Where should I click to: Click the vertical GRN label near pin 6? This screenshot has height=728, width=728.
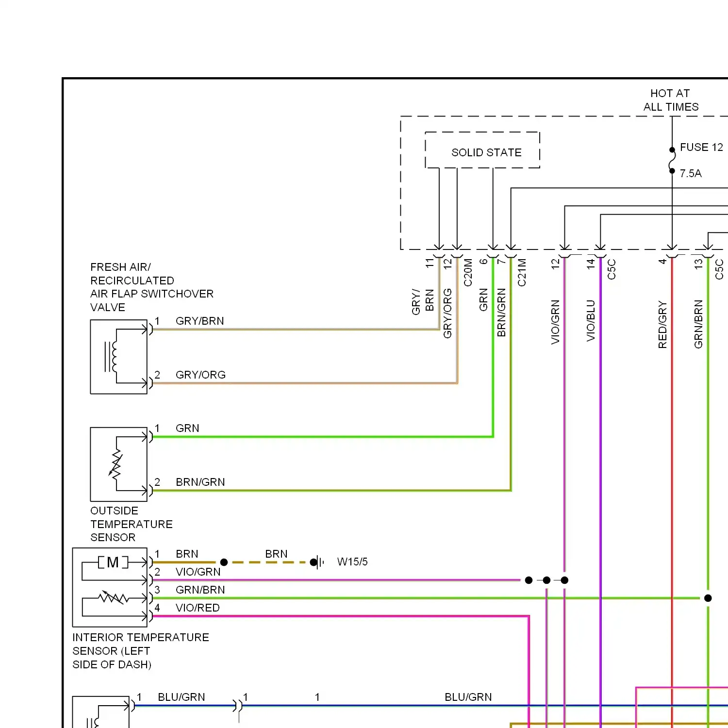point(483,300)
